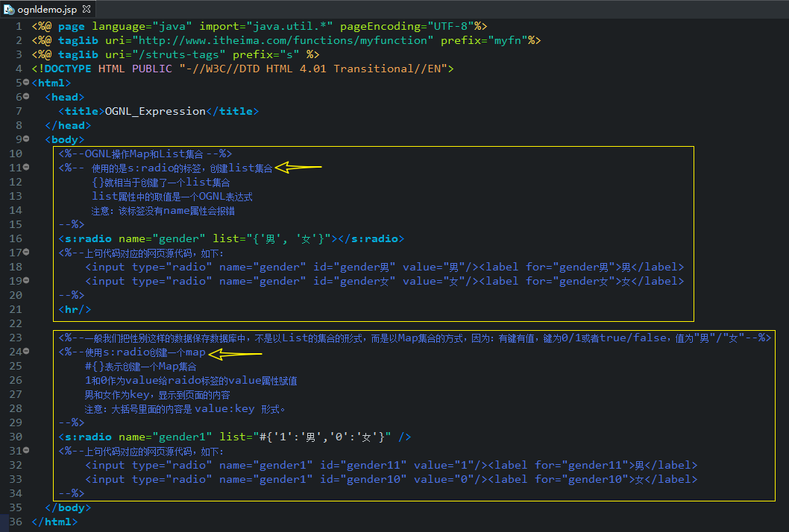Click the JSP file icon on the tab
The width and height of the screenshot is (789, 532).
tap(9, 9)
